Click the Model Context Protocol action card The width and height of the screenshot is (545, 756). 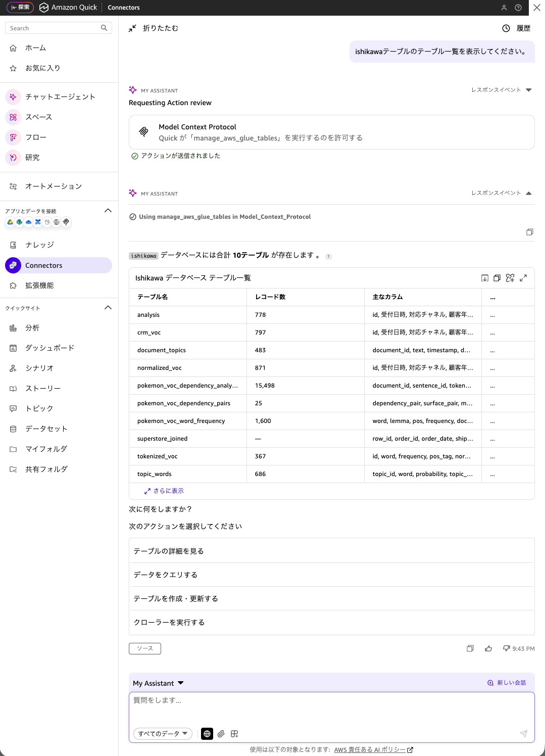point(332,132)
